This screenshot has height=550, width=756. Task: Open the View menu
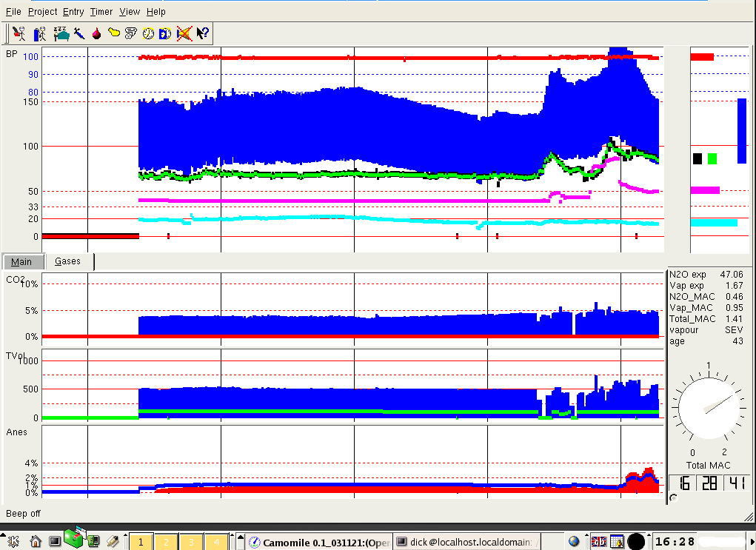coord(130,12)
